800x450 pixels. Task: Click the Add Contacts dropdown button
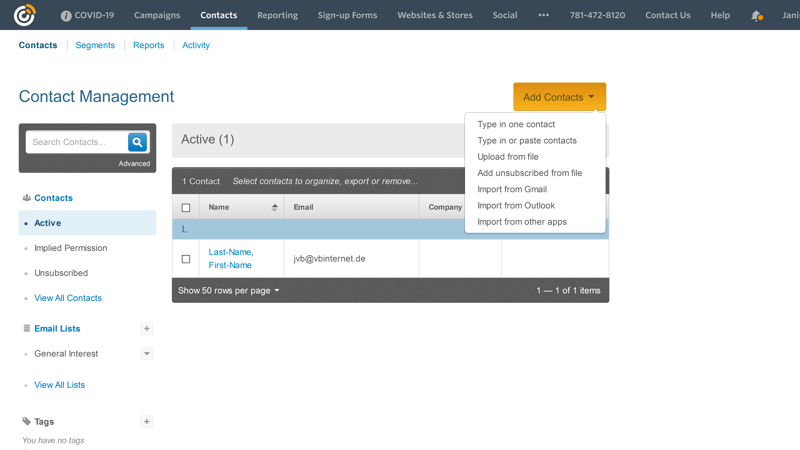point(559,97)
